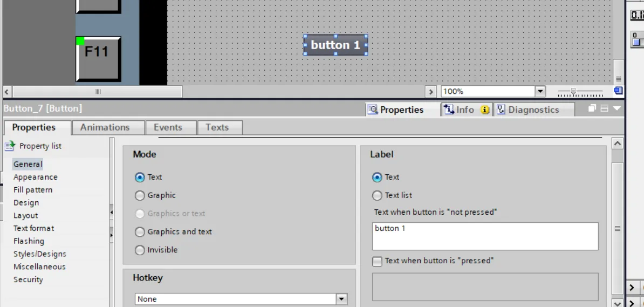Expand the property navigation using right arrow
644x307 pixels.
coord(112,235)
